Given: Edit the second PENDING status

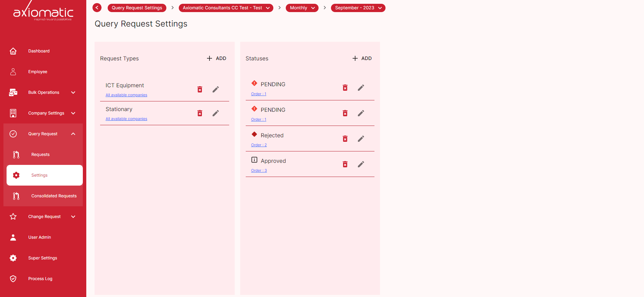Looking at the screenshot, I should tap(361, 113).
